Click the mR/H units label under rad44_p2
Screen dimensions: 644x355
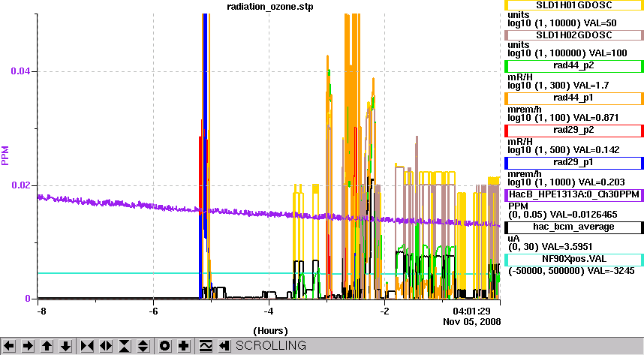coord(520,77)
